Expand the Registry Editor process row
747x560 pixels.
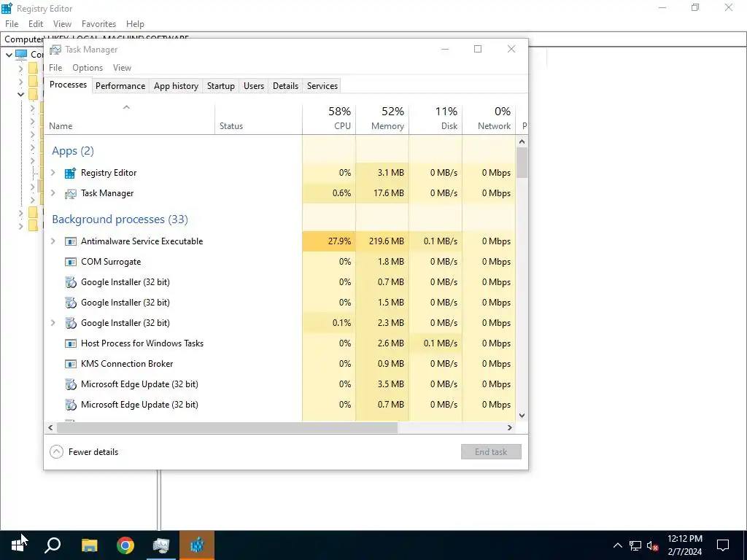point(53,173)
